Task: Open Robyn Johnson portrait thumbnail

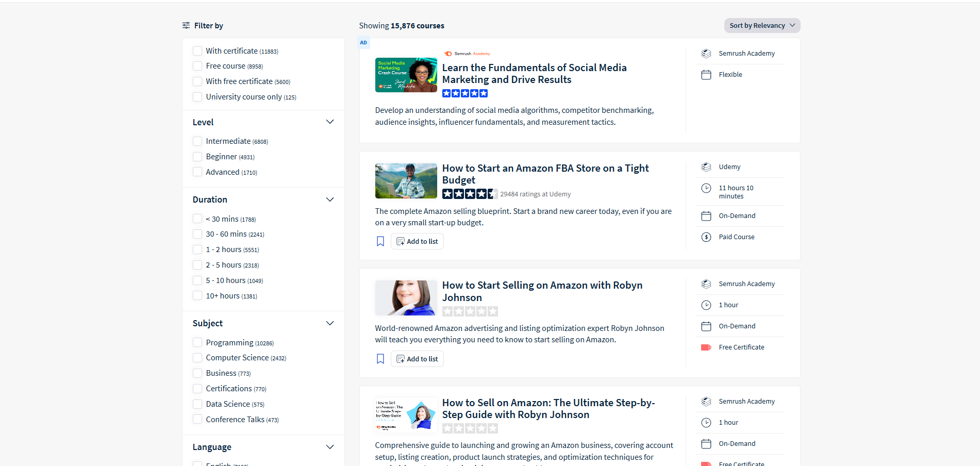Action: (406, 298)
